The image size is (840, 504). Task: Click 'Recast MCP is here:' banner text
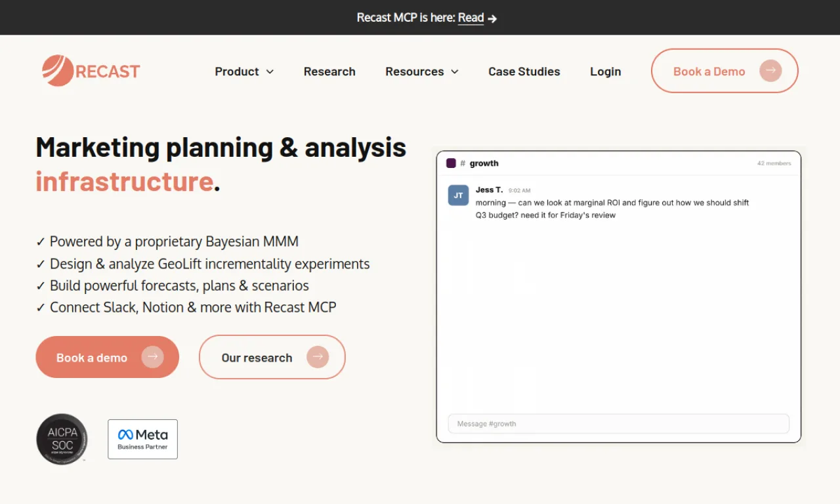[x=406, y=18]
